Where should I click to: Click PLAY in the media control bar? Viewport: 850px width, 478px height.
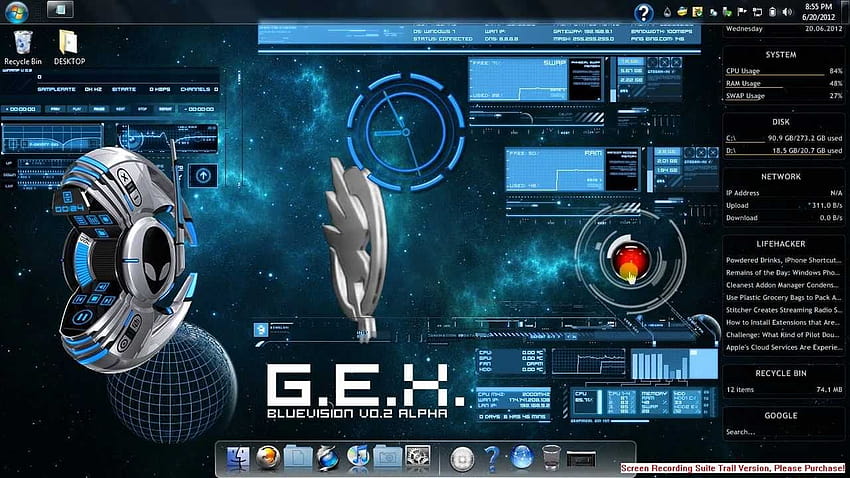(x=77, y=109)
